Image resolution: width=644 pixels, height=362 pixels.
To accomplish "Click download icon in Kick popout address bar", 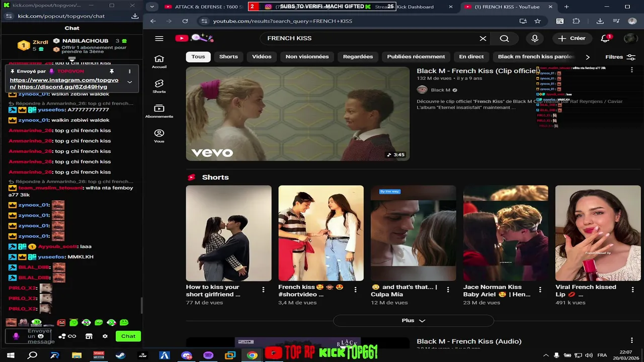I will pyautogui.click(x=135, y=16).
